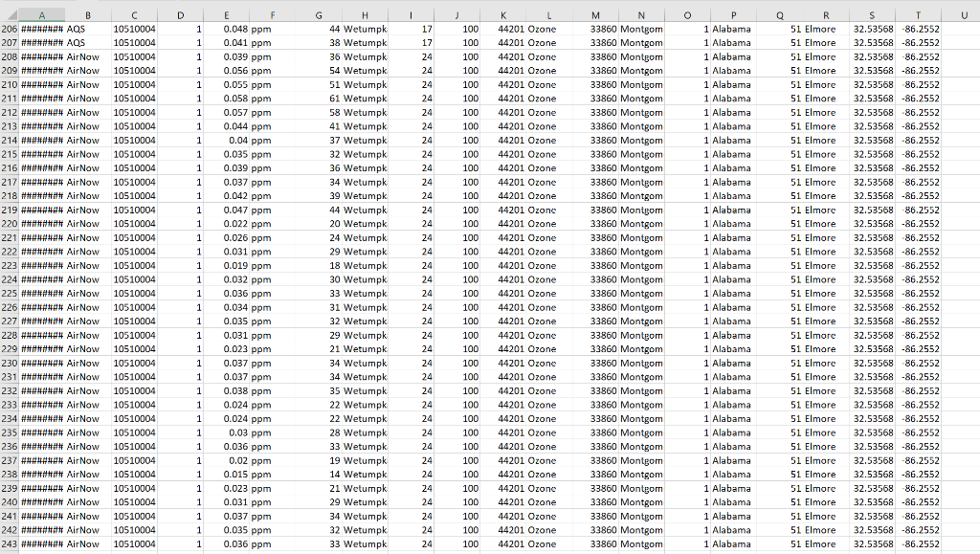Viewport: 980px width, 554px height.
Task: Click 32.53568 cell in row 233
Action: (874, 405)
